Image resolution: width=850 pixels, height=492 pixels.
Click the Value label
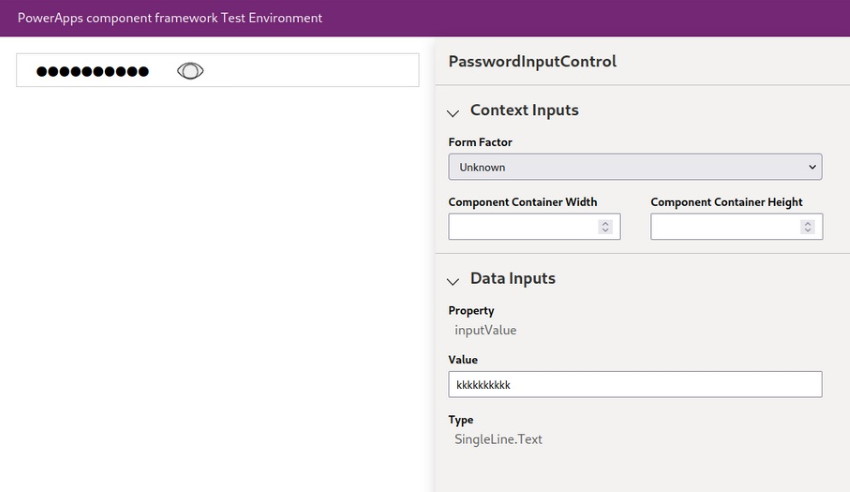[463, 360]
